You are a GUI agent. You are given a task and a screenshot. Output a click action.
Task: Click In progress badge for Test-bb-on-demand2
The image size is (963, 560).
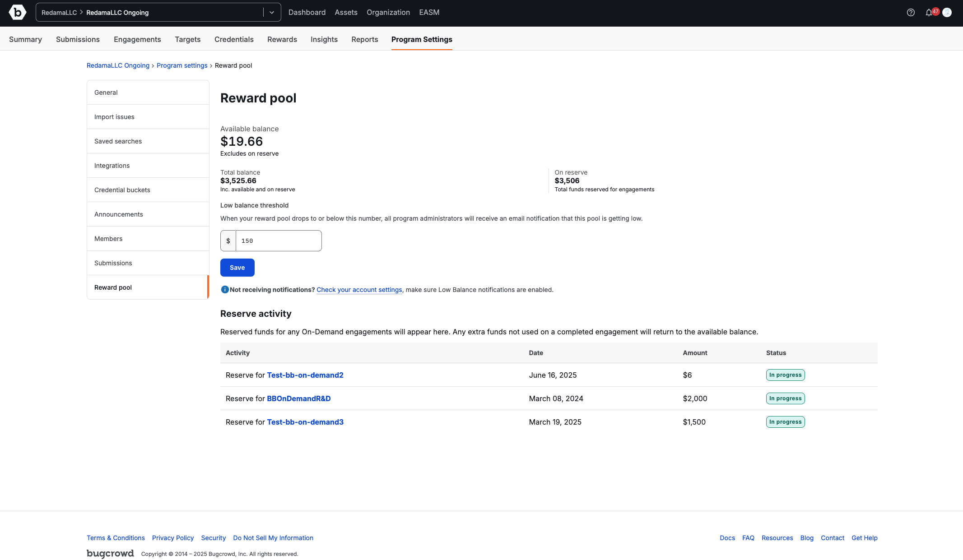pos(786,375)
